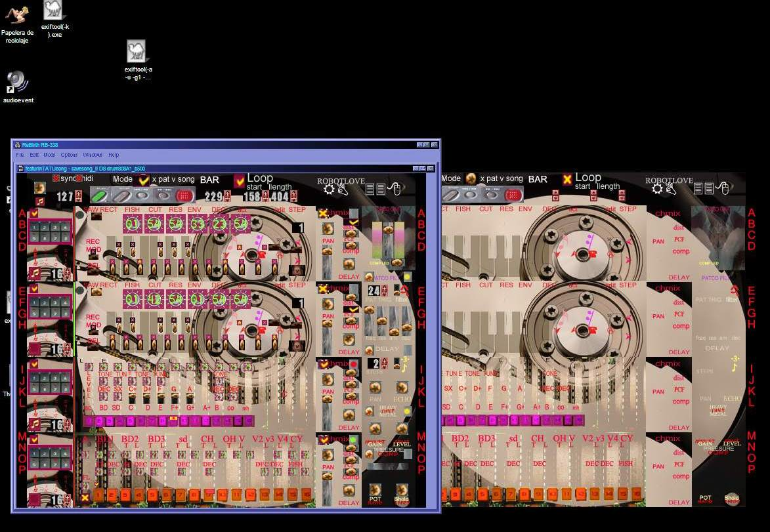Toggle the sync checkbox
Screen dimensions: 770x532
point(56,178)
